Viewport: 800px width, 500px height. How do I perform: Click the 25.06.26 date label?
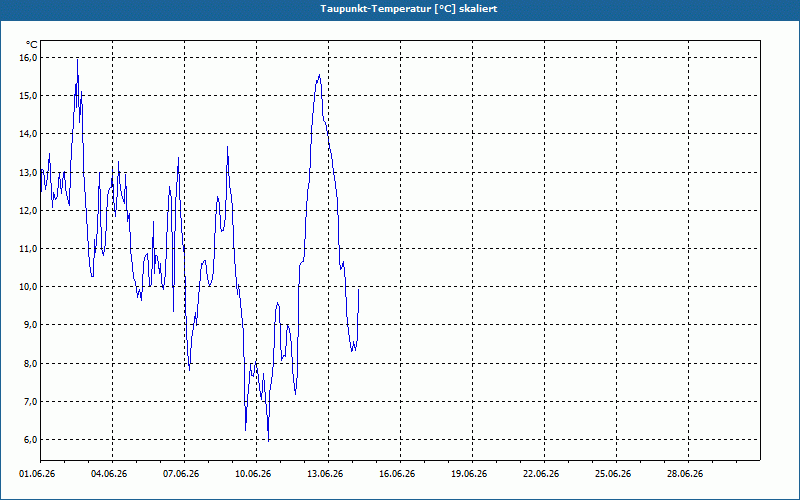[613, 474]
